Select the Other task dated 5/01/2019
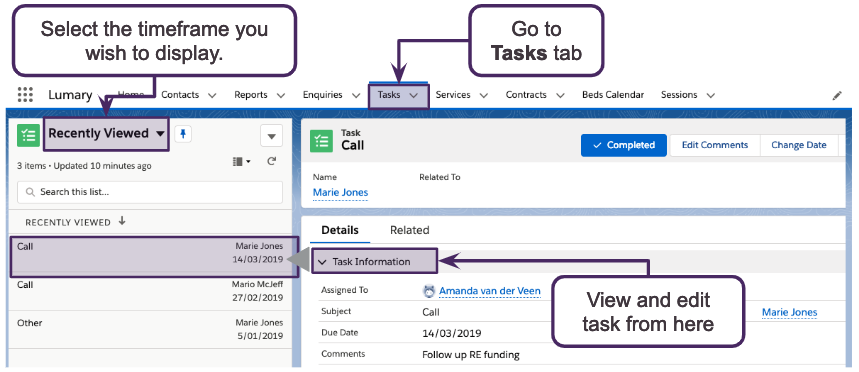 point(150,329)
